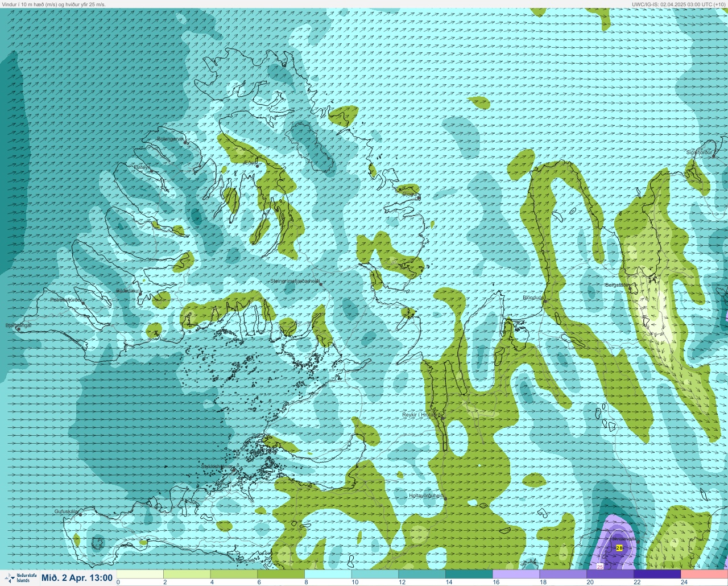Click the UWC/IG-IS model run timestamp
The width and height of the screenshot is (728, 586).
[x=679, y=4]
